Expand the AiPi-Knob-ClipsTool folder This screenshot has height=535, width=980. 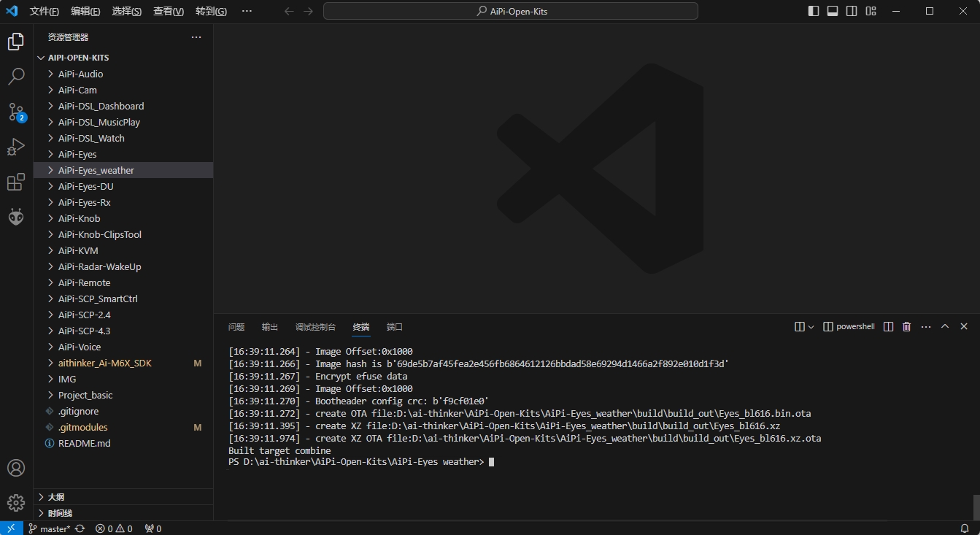click(123, 234)
